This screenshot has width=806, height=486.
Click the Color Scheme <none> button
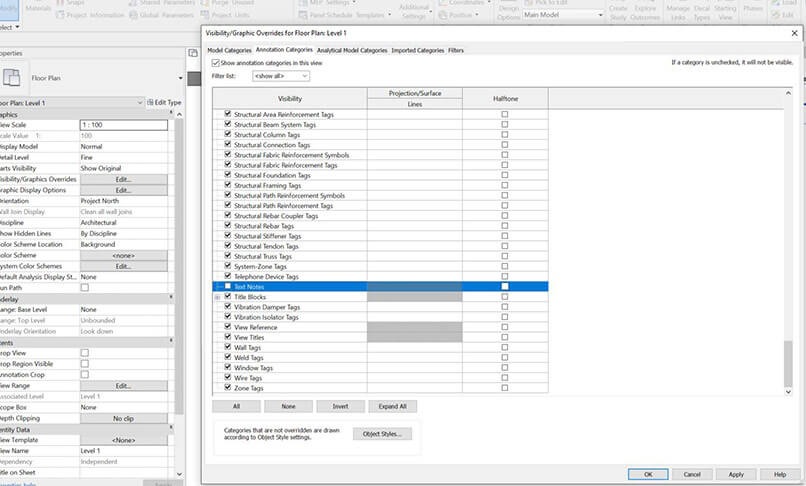123,256
